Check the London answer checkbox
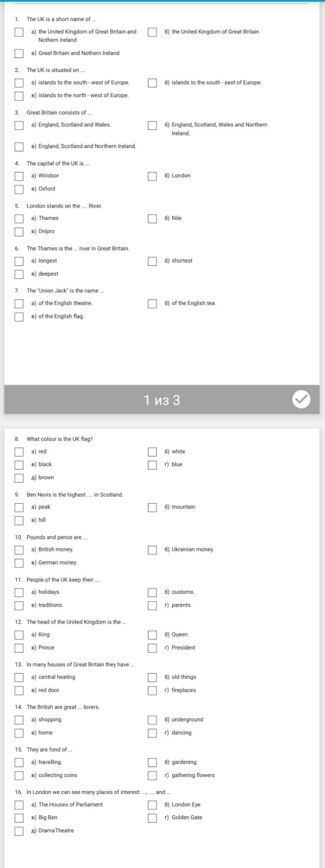 tap(153, 176)
